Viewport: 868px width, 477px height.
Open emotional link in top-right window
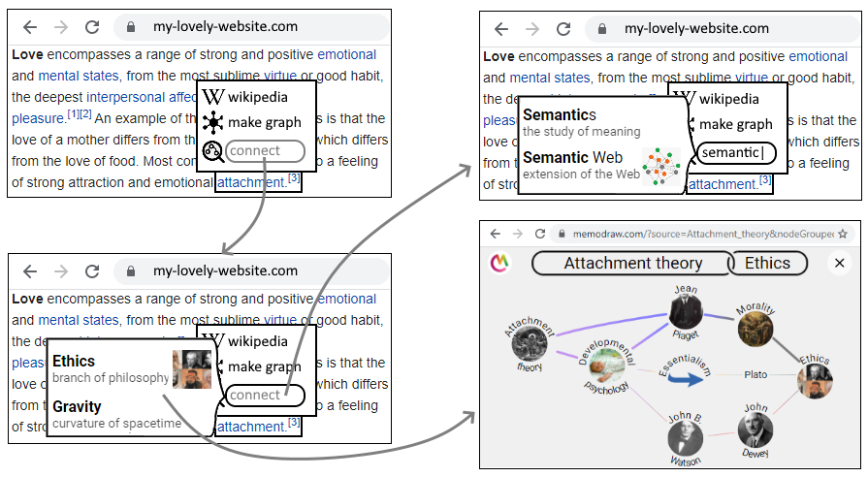[818, 56]
